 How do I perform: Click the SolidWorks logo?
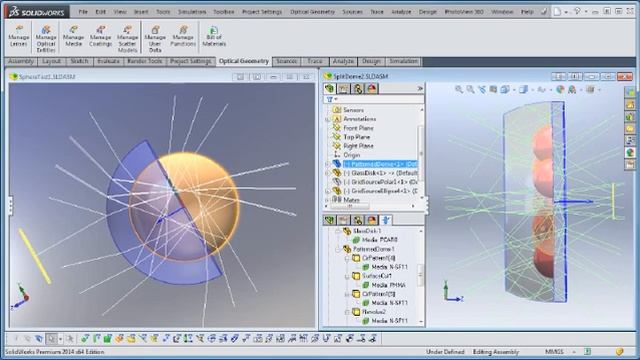tap(37, 12)
